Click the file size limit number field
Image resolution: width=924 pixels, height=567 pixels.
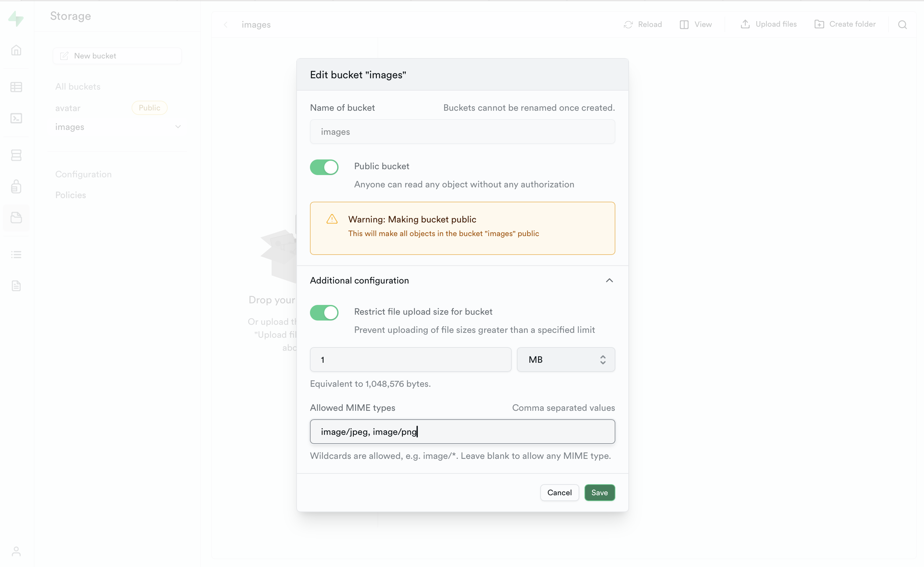(x=410, y=359)
